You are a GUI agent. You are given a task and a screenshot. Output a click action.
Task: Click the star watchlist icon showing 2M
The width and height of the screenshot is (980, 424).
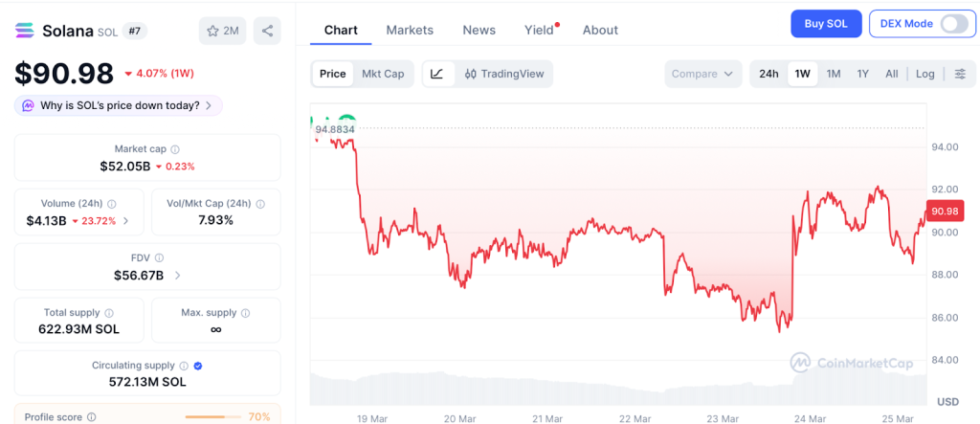(222, 31)
